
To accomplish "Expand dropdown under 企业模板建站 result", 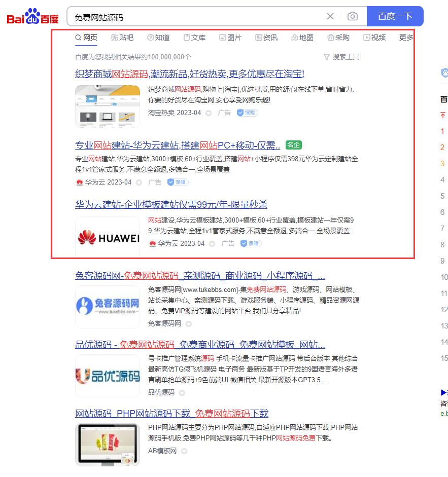I will click(x=212, y=244).
